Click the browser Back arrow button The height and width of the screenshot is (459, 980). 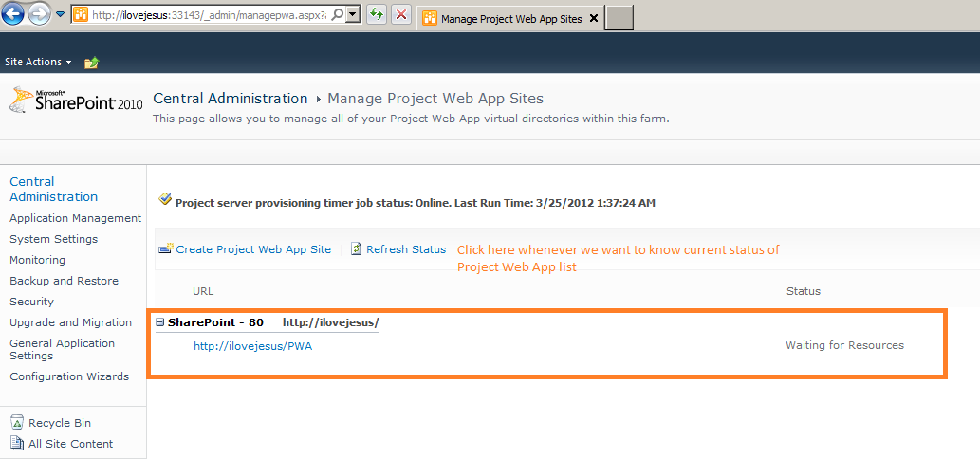14,14
